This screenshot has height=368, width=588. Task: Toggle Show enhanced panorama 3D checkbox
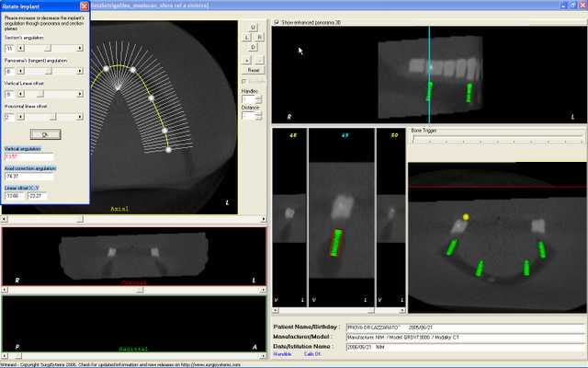277,22
